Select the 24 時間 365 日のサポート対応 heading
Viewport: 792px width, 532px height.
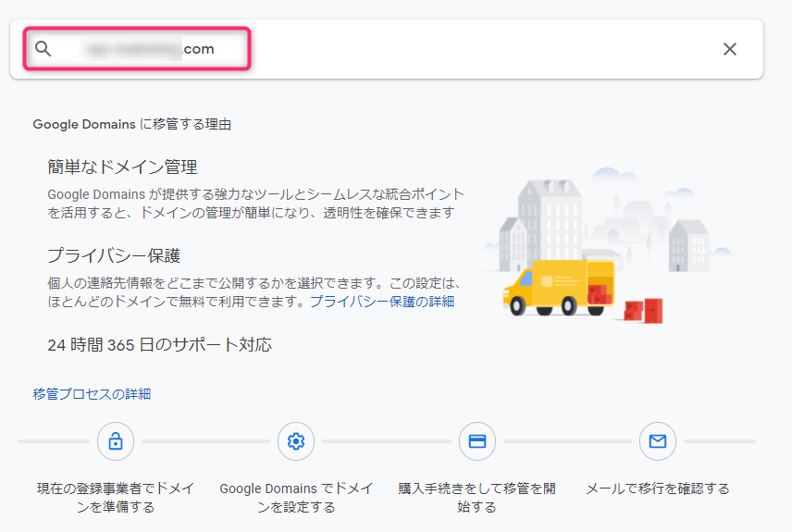160,345
